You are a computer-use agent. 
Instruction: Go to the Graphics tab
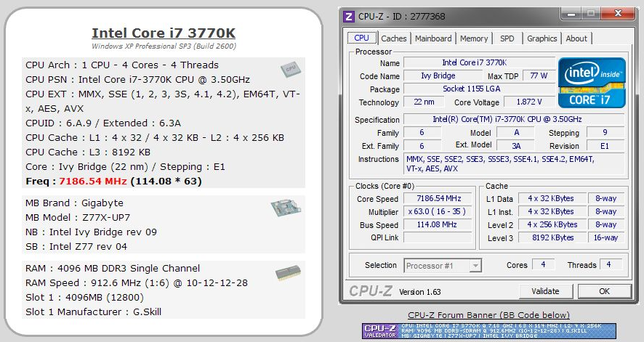[542, 38]
